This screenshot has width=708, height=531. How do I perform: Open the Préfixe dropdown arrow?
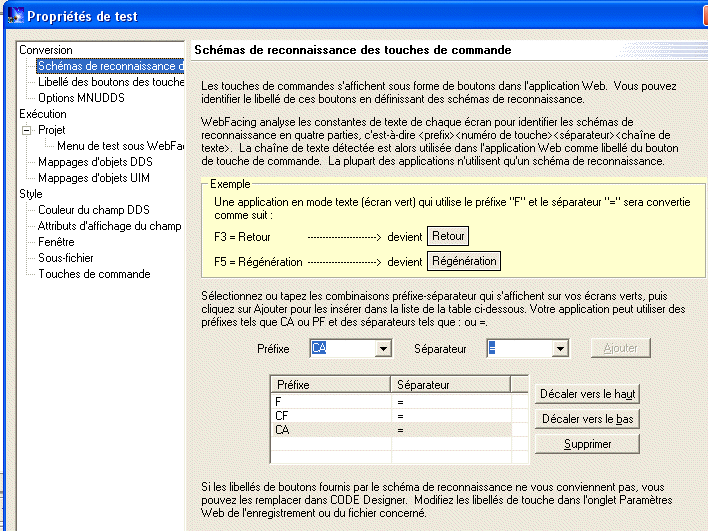(x=383, y=349)
